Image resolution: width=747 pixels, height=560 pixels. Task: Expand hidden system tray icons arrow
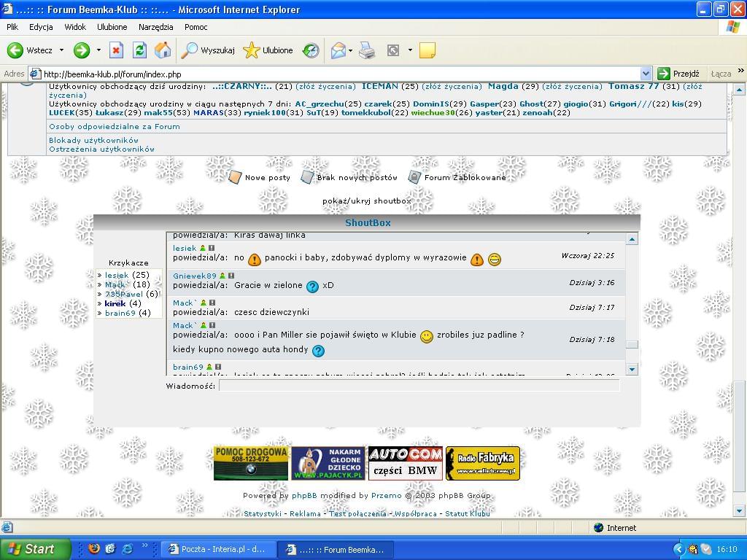pyautogui.click(x=679, y=550)
